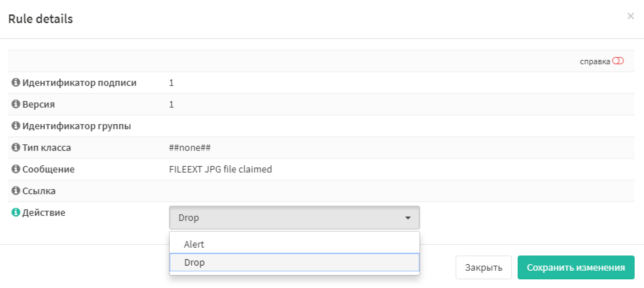Click the справка label text
Viewport: 644px width, 288px height.
pos(595,62)
